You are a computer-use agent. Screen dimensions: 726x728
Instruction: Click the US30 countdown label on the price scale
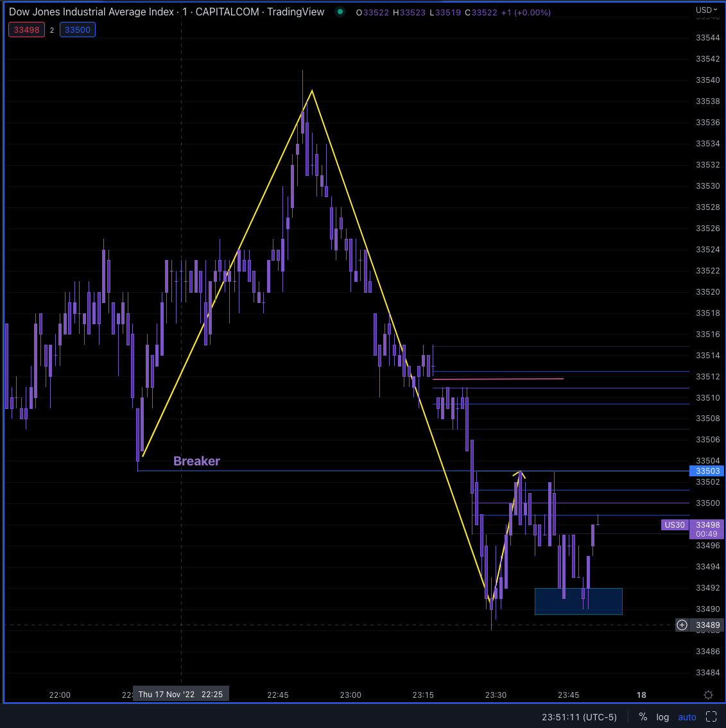[675, 524]
